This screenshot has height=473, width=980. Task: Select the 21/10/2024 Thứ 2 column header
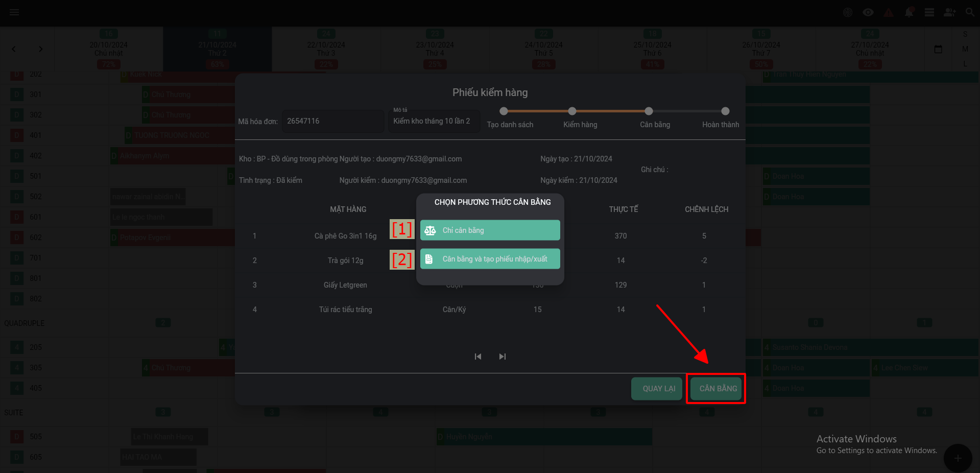(218, 49)
